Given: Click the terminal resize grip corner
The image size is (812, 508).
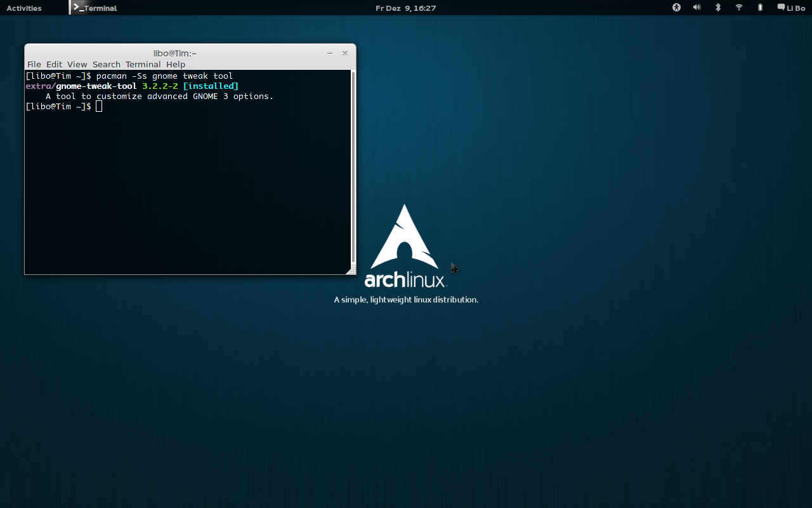Looking at the screenshot, I should pos(351,271).
